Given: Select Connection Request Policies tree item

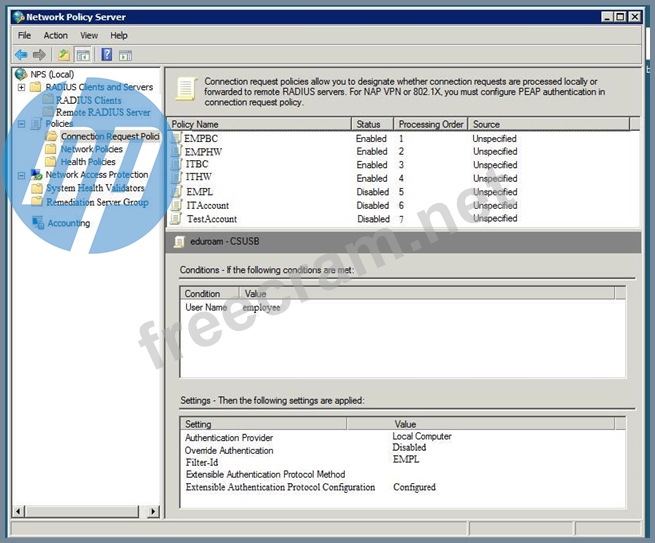Looking at the screenshot, I should click(110, 137).
